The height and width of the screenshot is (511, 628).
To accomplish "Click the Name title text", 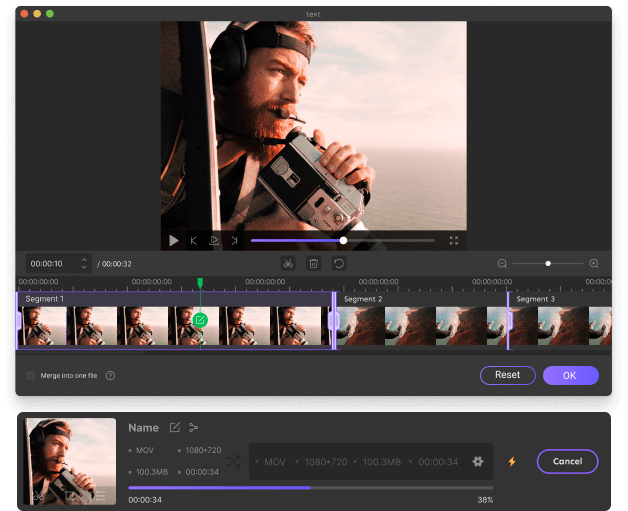I will pyautogui.click(x=143, y=428).
